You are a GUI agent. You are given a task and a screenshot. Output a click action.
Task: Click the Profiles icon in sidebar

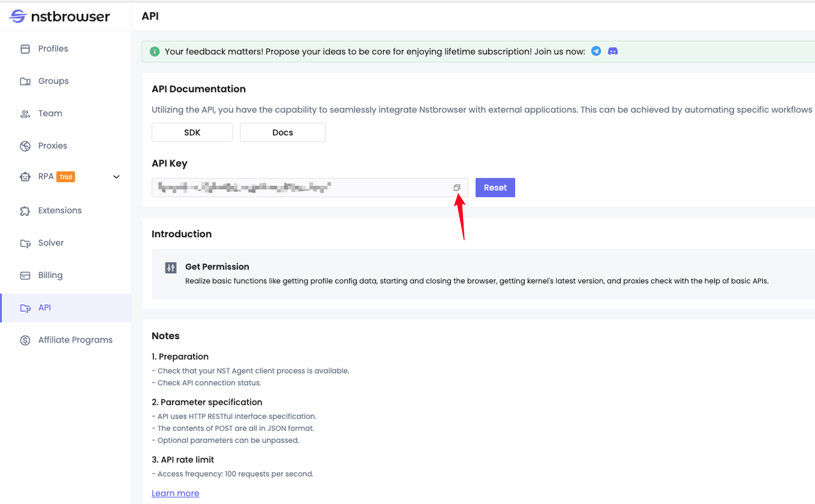(25, 49)
